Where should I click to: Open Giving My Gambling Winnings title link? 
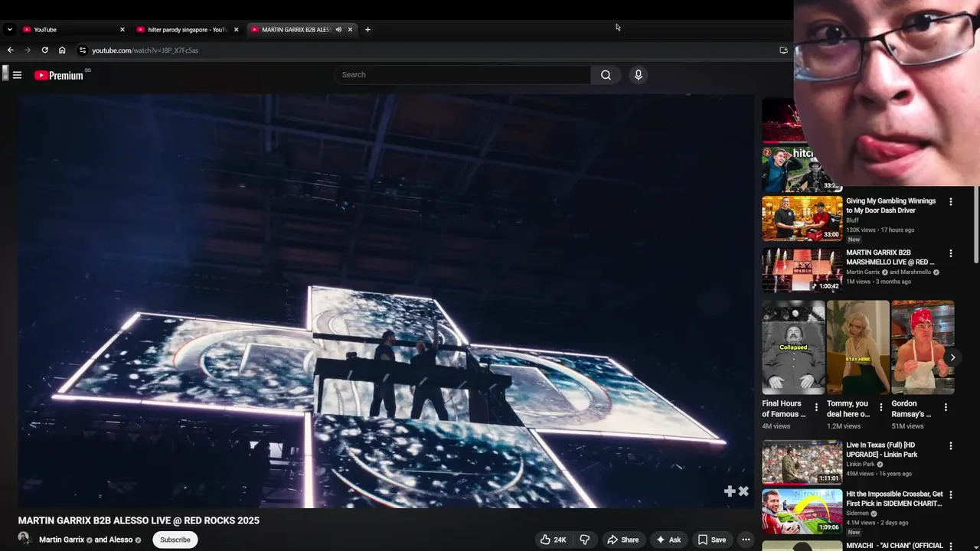coord(890,206)
